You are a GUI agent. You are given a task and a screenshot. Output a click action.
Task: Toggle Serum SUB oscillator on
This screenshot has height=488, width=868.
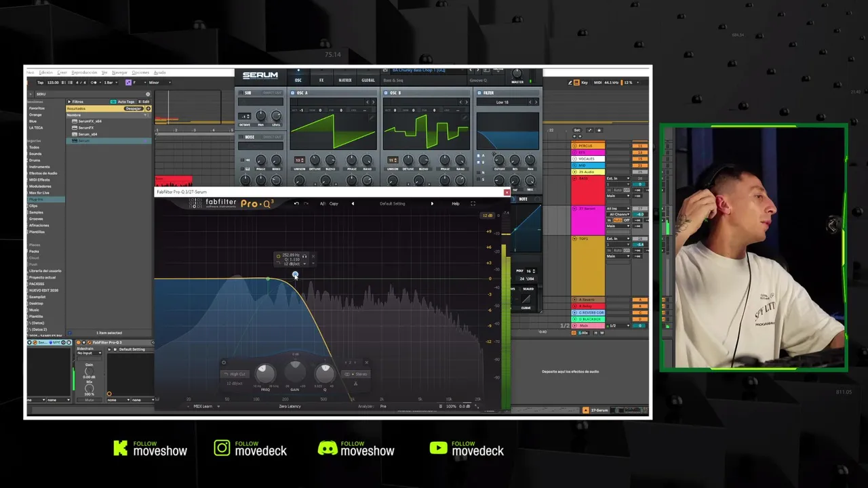[241, 93]
